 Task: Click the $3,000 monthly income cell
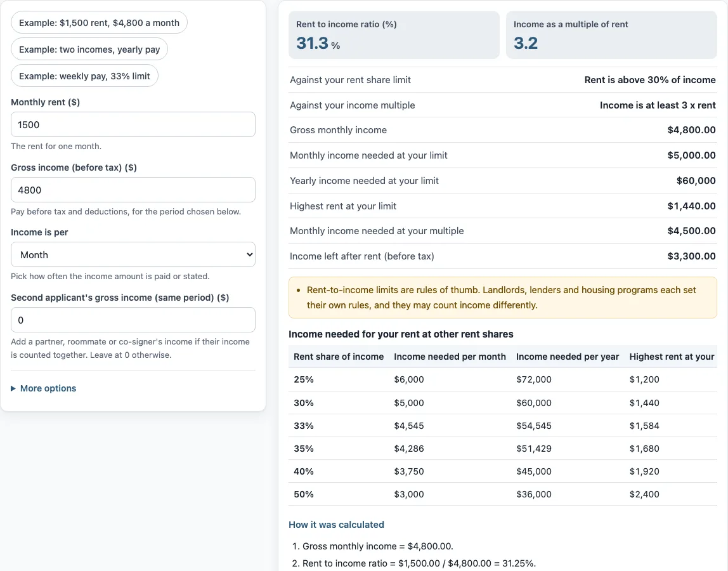pyautogui.click(x=409, y=494)
